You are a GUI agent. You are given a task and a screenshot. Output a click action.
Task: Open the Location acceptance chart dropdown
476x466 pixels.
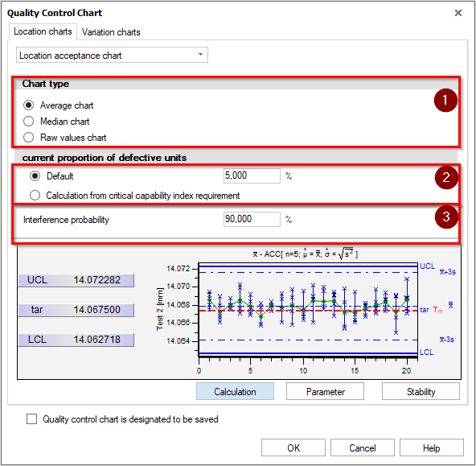(112, 55)
